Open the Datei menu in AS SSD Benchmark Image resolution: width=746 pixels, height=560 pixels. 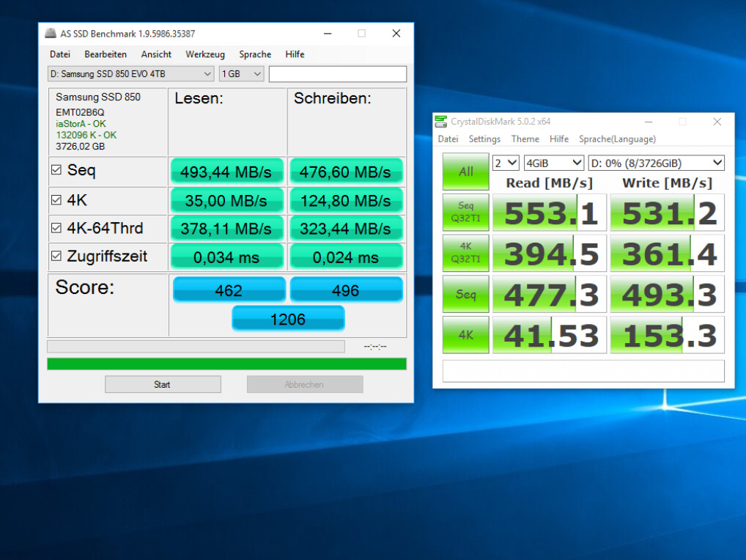click(60, 54)
